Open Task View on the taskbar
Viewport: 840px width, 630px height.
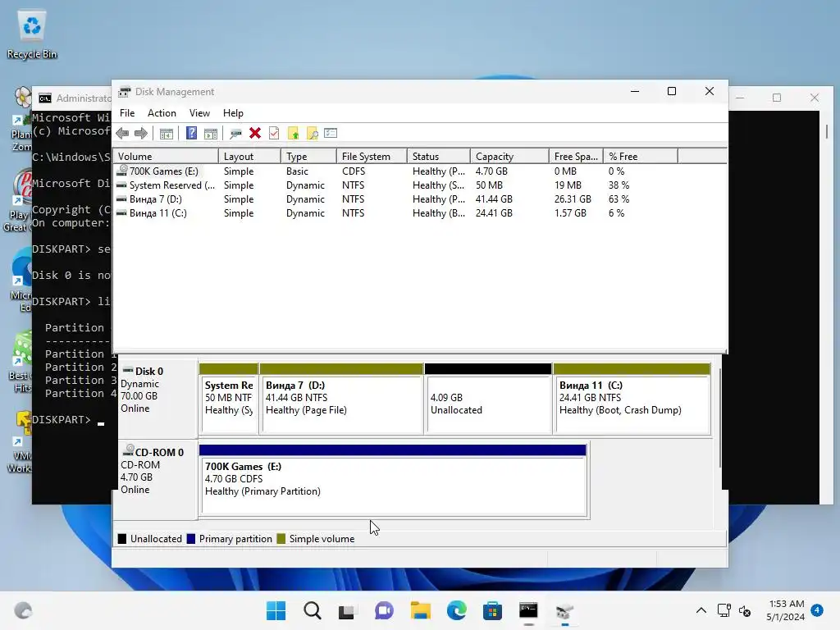tap(347, 610)
